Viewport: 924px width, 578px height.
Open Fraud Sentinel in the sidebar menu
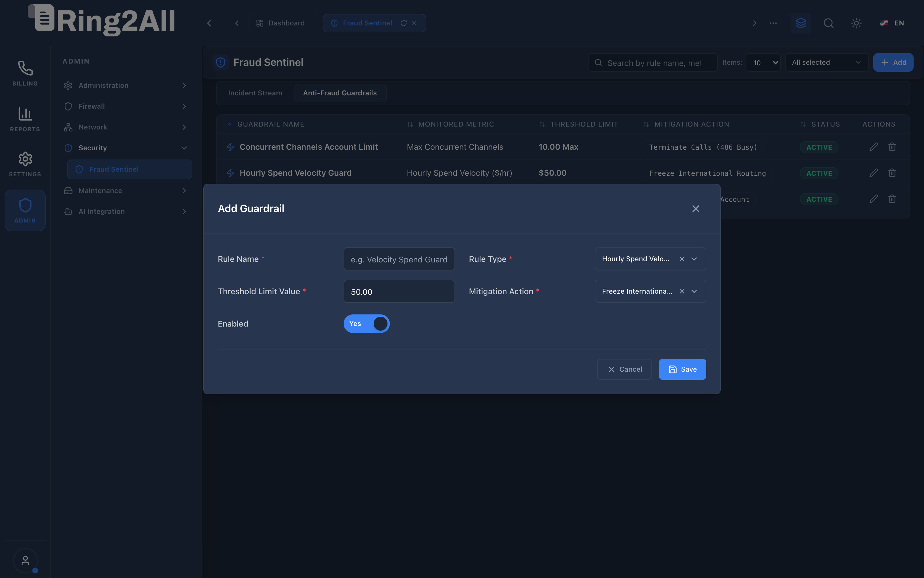pyautogui.click(x=129, y=169)
